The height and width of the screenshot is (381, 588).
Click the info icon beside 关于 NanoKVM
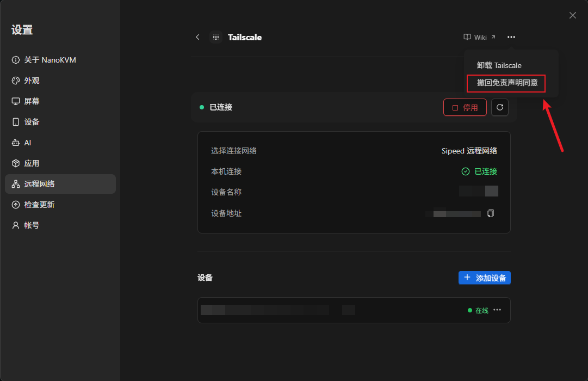click(x=16, y=60)
